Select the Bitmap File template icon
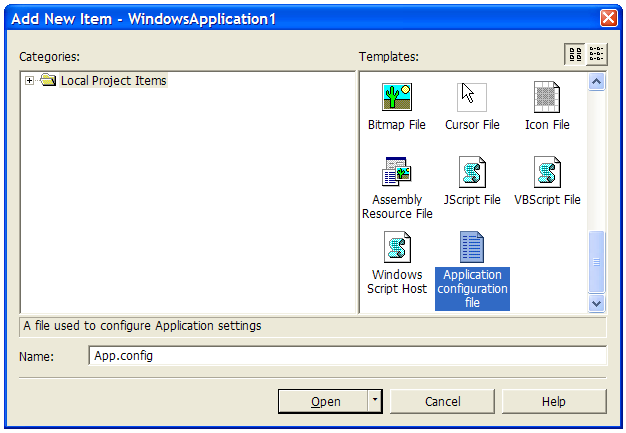 [396, 98]
